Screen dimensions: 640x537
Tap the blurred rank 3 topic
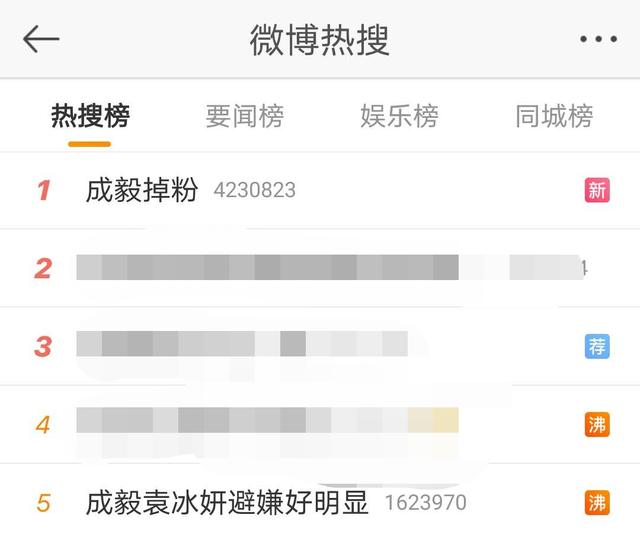point(242,344)
